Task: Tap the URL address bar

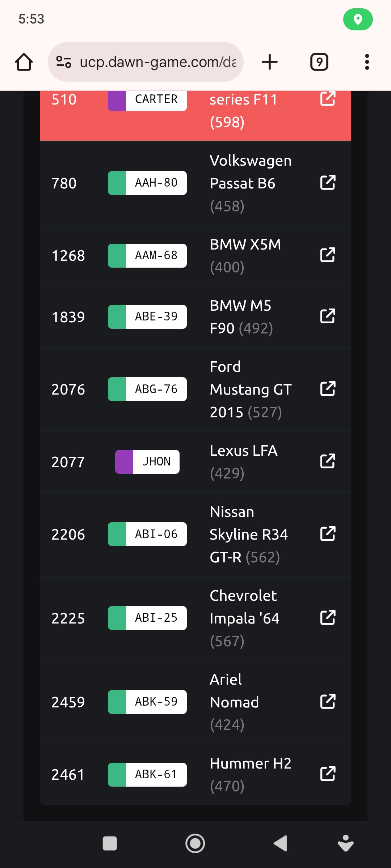Action: (x=157, y=62)
